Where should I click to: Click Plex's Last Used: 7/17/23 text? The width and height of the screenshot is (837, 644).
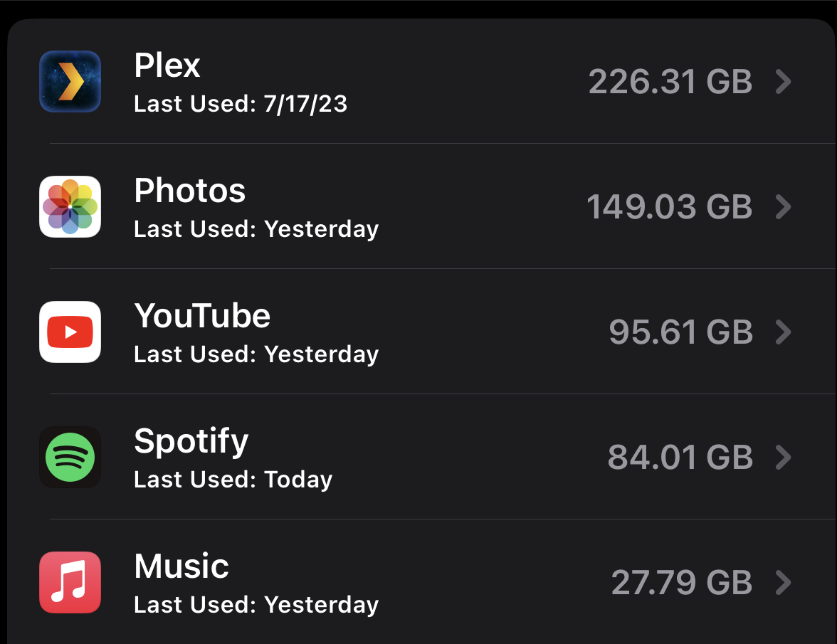(241, 103)
